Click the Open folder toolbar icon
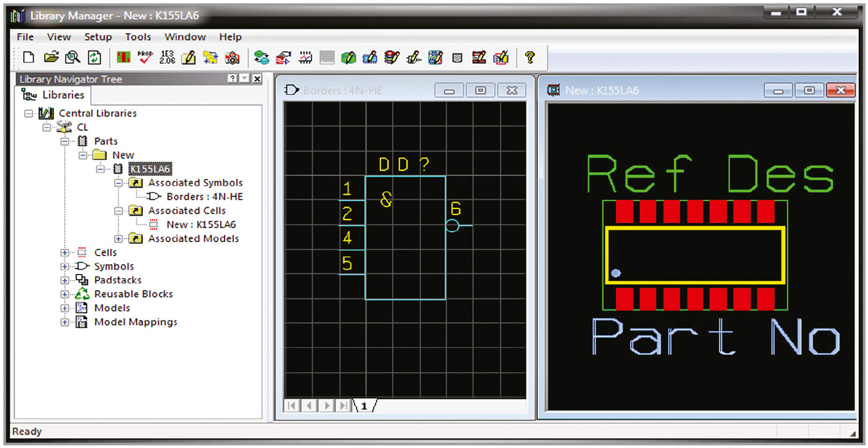This screenshot has height=448, width=868. tap(52, 58)
